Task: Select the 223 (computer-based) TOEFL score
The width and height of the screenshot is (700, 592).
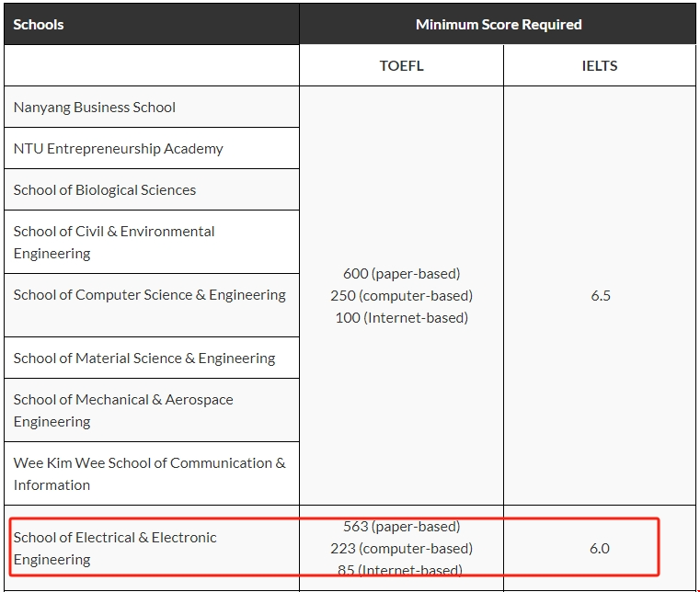Action: 401,549
